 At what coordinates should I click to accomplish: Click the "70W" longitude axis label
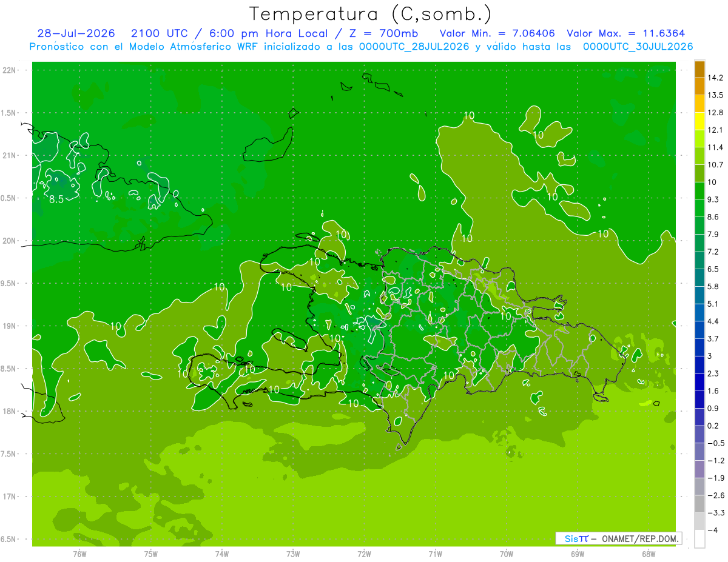[507, 554]
